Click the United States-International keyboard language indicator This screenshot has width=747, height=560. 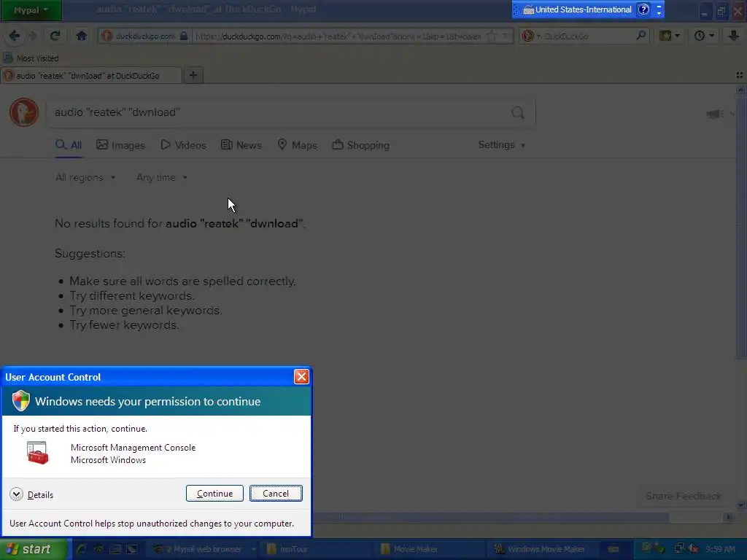tap(578, 9)
